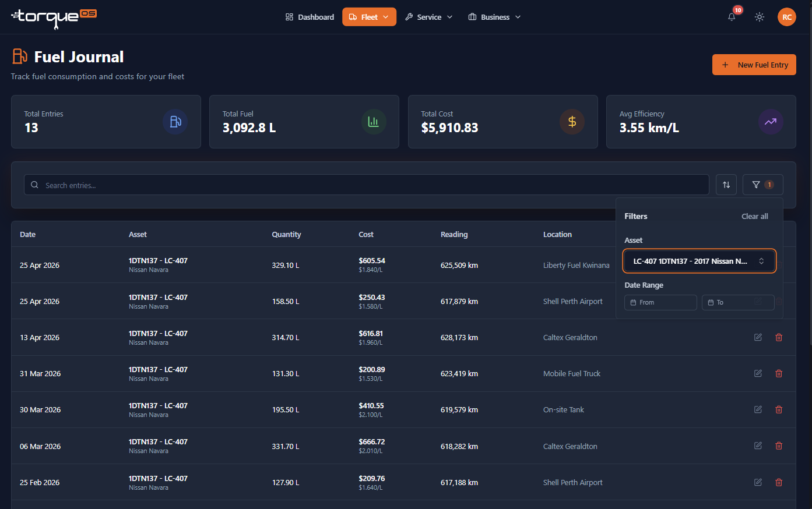Click the Total Cost dollar icon
812x509 pixels.
click(x=572, y=122)
